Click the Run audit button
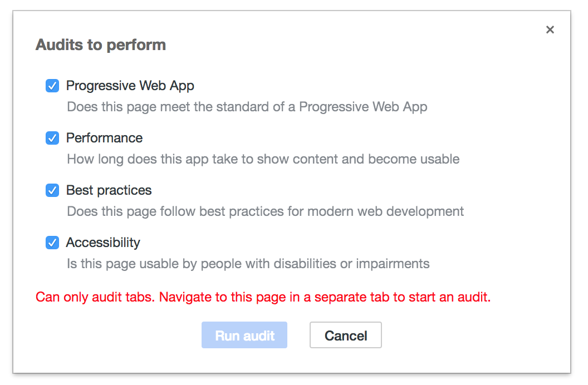Screen dimensions: 588x385 244,335
